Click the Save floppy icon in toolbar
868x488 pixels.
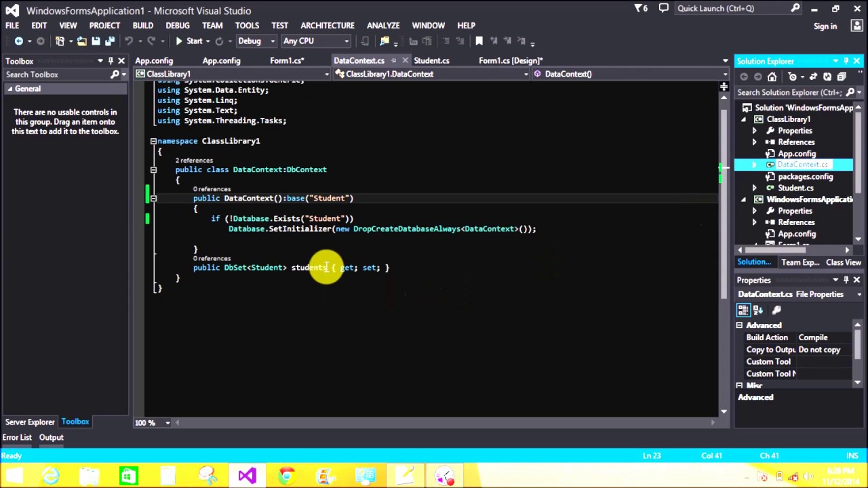coord(96,41)
